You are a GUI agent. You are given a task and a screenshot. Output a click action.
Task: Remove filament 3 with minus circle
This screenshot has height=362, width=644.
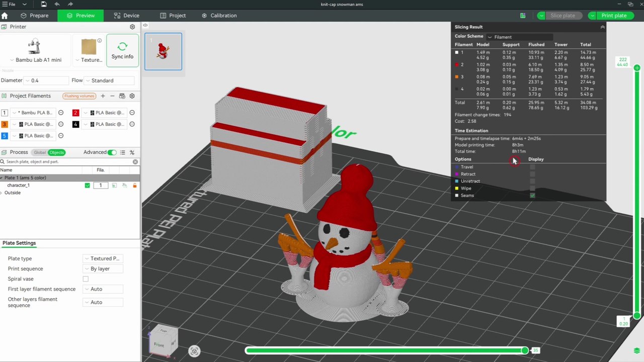(x=61, y=124)
